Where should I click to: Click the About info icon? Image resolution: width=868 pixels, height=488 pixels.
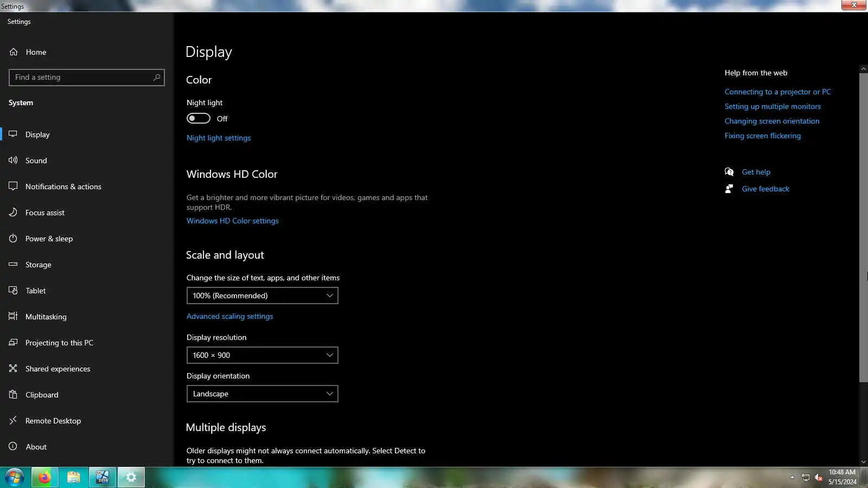13,447
